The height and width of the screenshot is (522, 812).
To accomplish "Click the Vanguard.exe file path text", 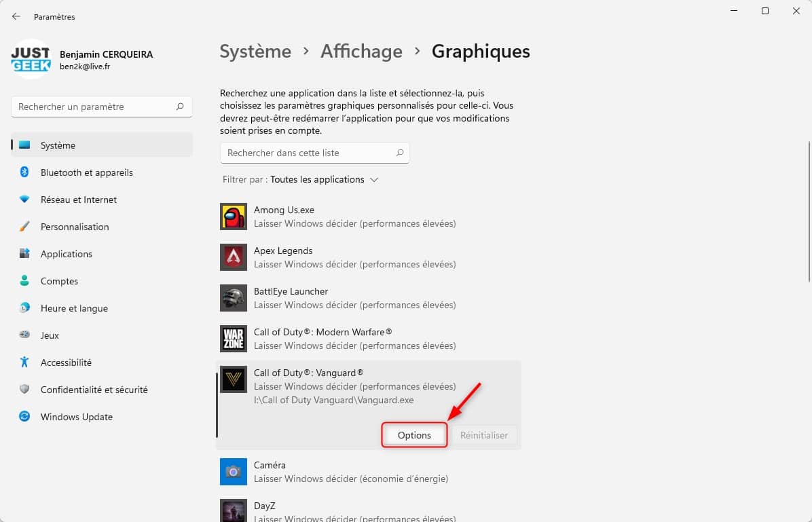I will [x=333, y=400].
